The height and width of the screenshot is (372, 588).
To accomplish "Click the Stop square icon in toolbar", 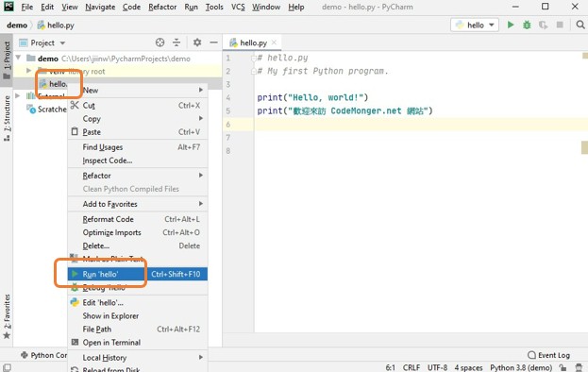I will (x=560, y=25).
